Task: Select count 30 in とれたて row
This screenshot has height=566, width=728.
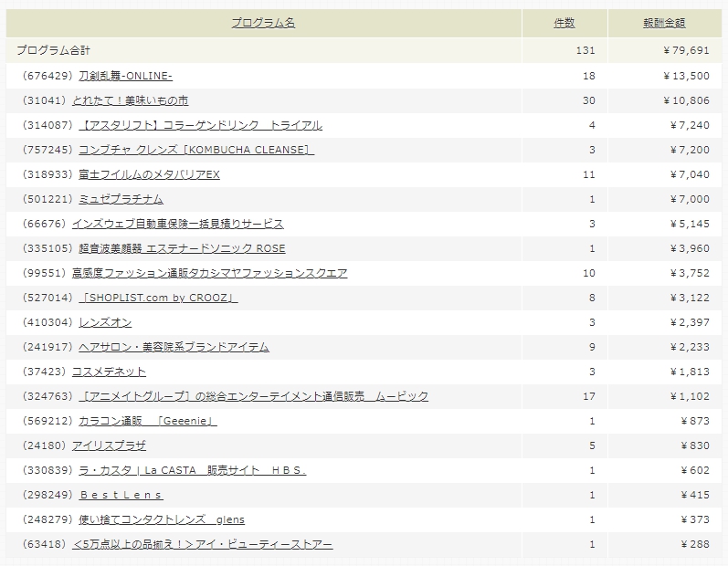Action: [589, 100]
